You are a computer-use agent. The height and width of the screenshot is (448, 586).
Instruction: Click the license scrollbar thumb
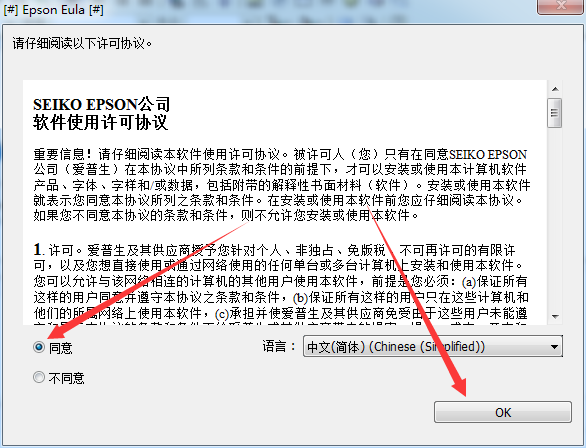[555, 113]
